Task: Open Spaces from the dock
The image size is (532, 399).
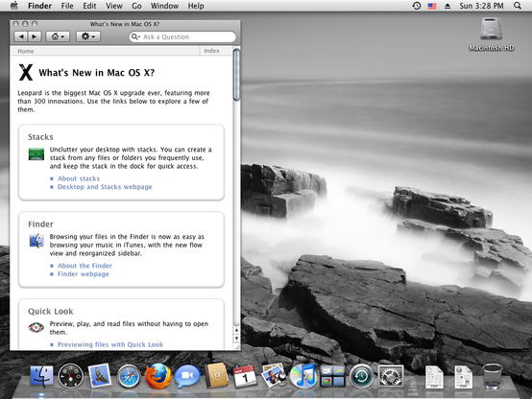Action: pyautogui.click(x=332, y=376)
